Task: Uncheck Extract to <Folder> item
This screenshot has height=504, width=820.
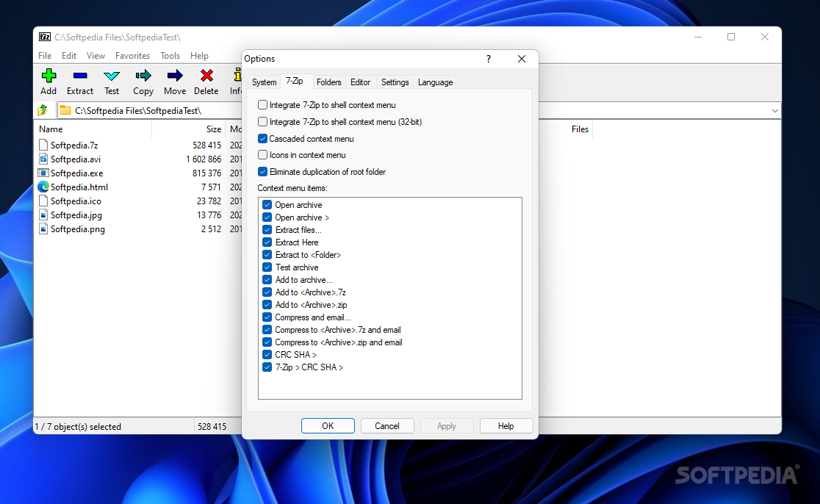Action: click(267, 255)
